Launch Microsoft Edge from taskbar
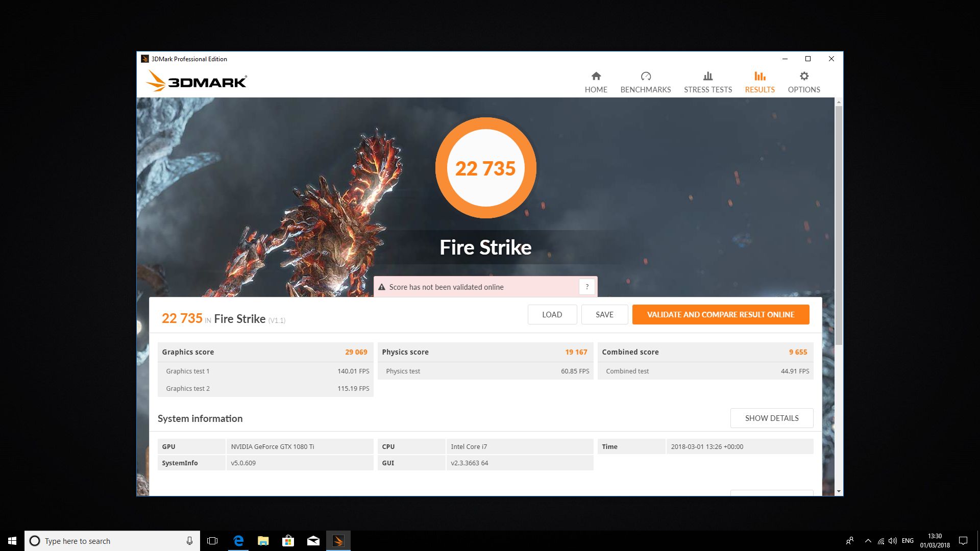980x551 pixels. (x=238, y=541)
